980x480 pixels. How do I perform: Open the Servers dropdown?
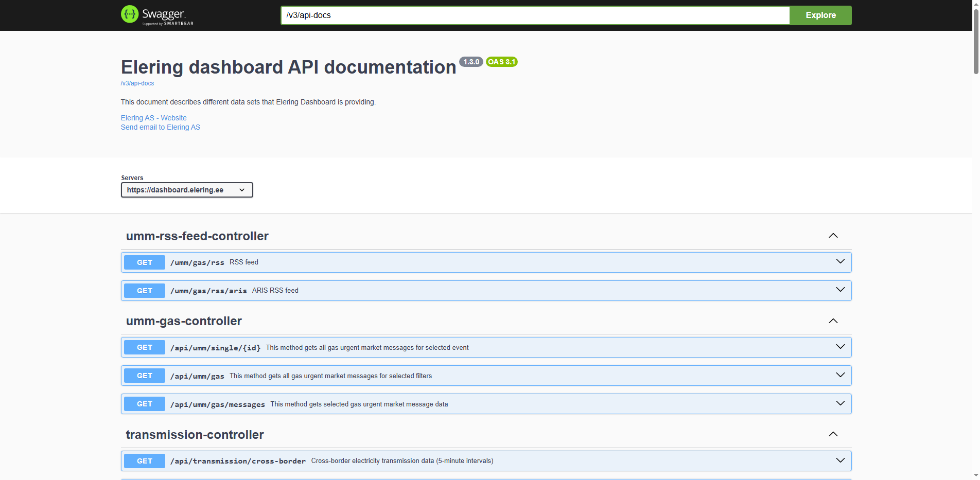click(x=187, y=189)
